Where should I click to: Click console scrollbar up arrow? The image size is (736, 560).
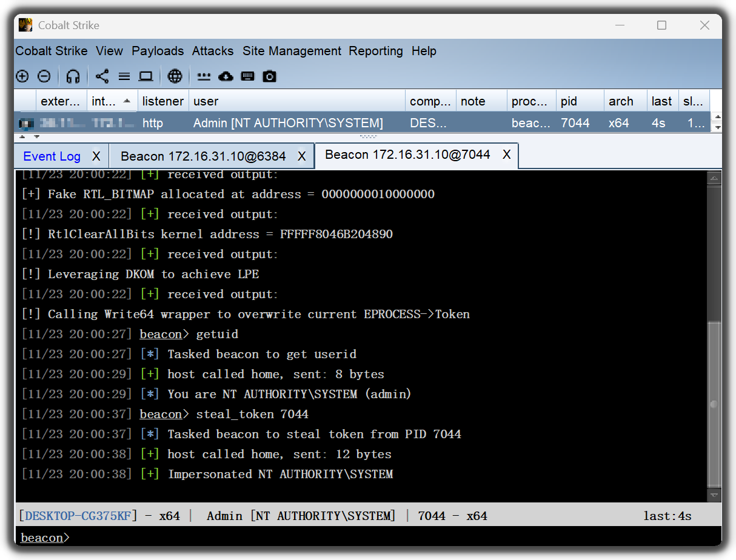point(714,178)
